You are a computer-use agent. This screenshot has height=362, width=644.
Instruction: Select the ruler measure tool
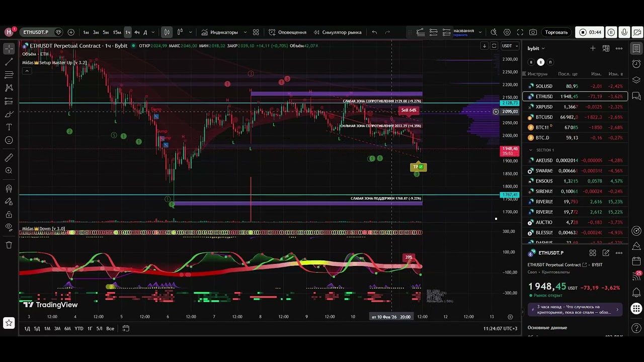coord(9,158)
